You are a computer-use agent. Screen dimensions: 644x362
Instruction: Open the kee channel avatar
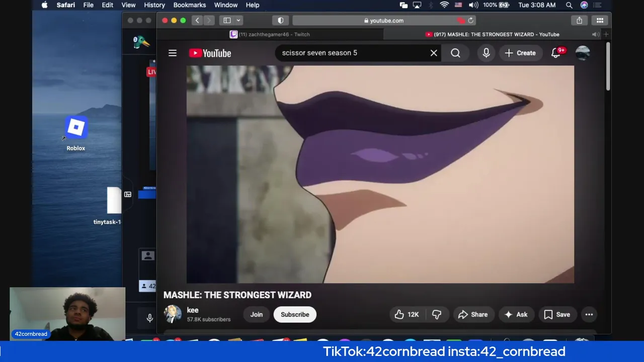pos(173,314)
